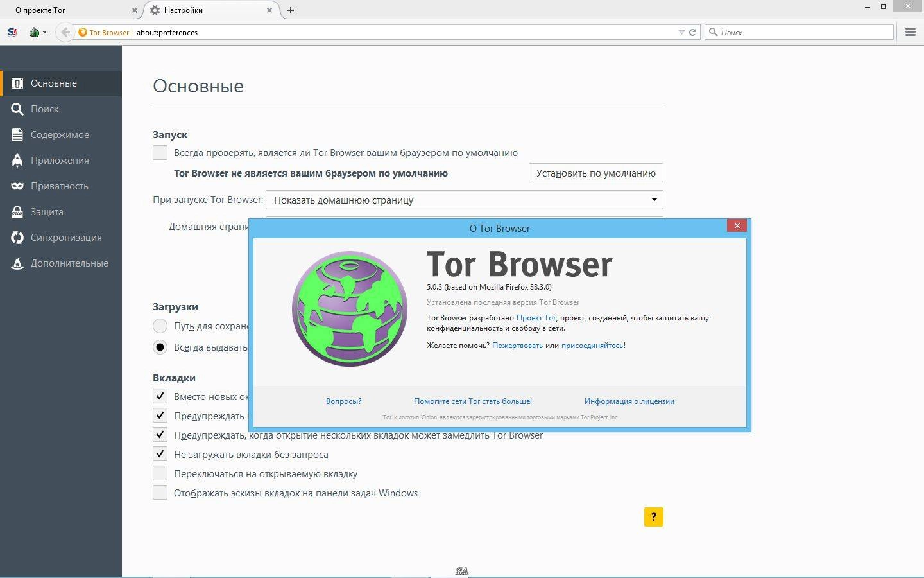Go back with the back arrow
This screenshot has height=578, width=924.
click(65, 32)
